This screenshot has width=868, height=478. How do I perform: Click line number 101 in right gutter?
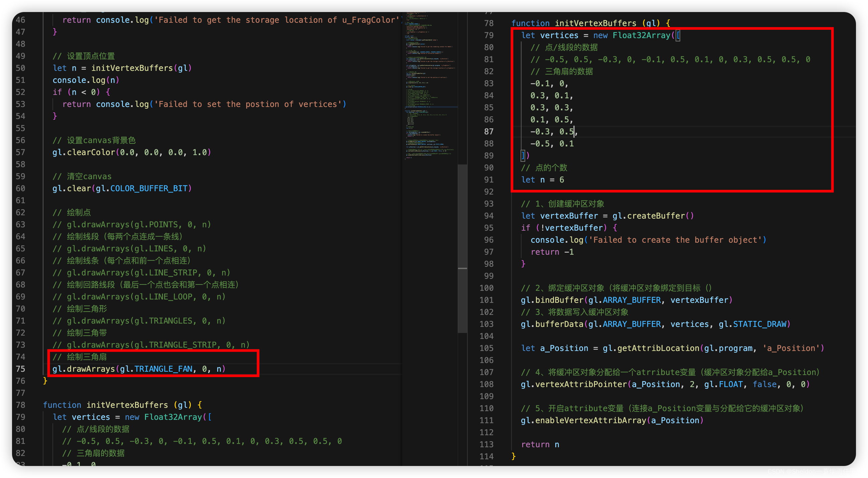(x=486, y=300)
